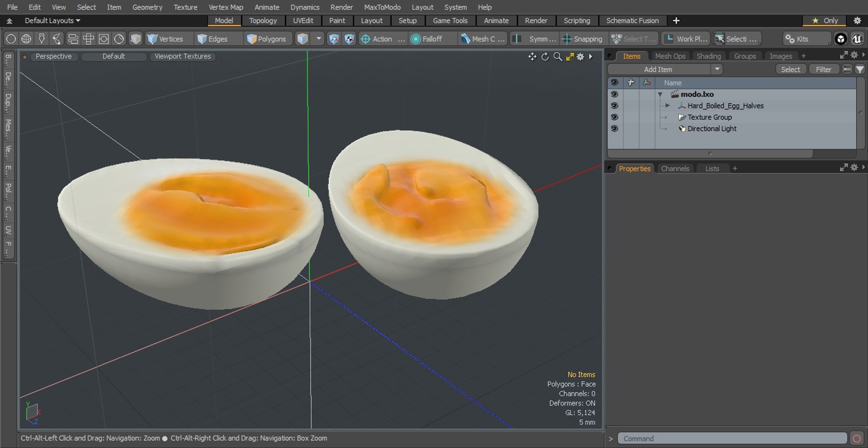Image resolution: width=868 pixels, height=448 pixels.
Task: Open dropdown arrow next to Items mode cube
Action: (x=319, y=39)
